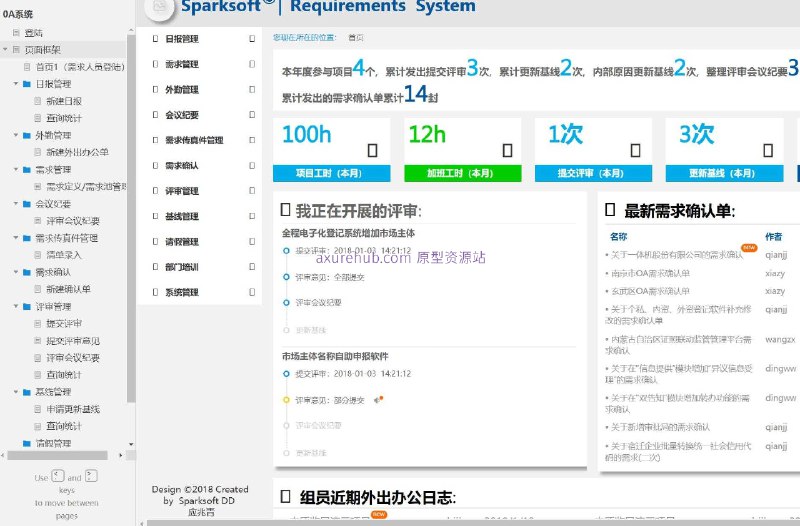Select 新建确认单 page in tree
Screen dimensions: 800x526
coord(68,289)
